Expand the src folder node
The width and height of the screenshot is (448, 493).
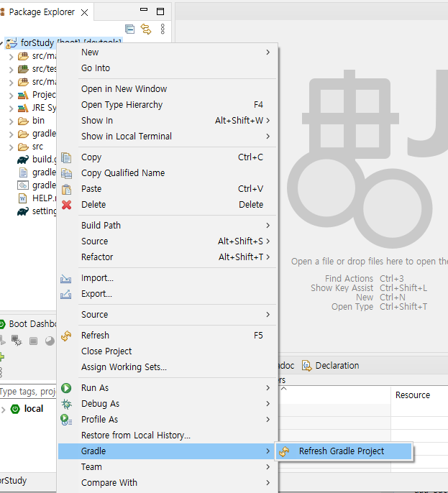coord(11,147)
